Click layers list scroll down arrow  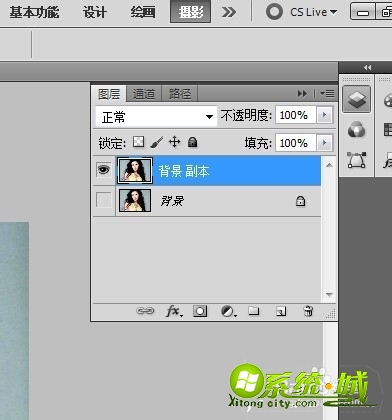329,295
